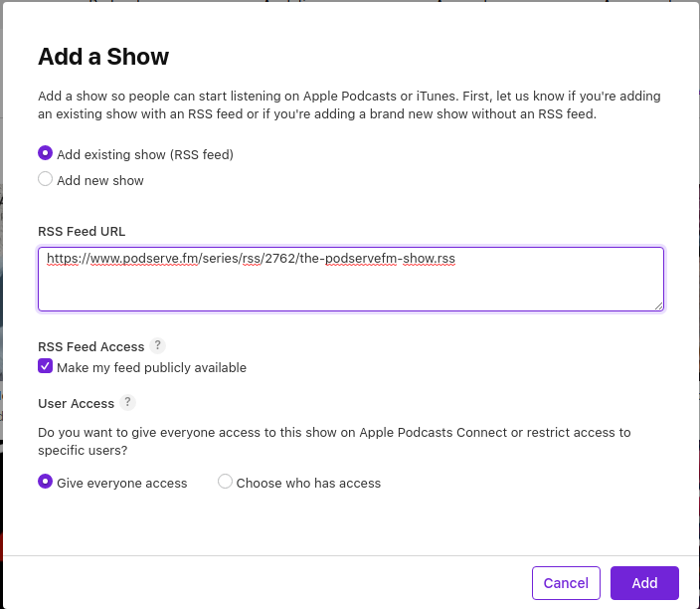
Task: Select the Add existing show radio button
Action: click(x=45, y=153)
